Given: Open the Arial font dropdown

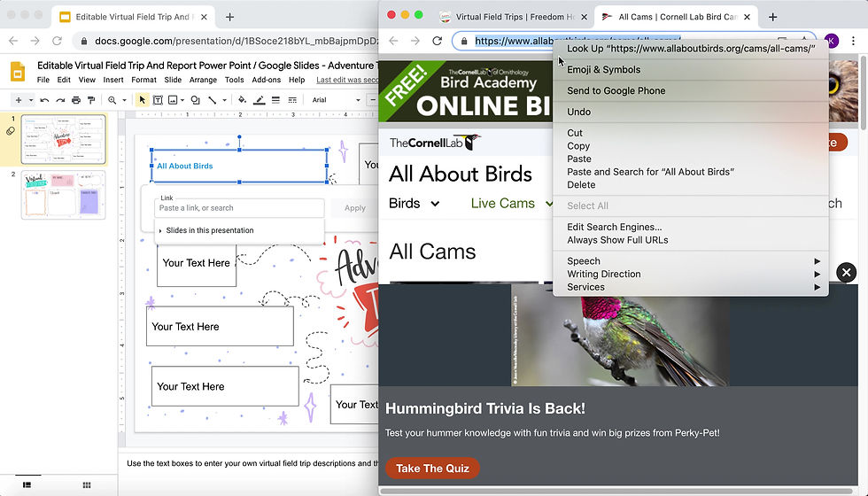Looking at the screenshot, I should pyautogui.click(x=336, y=100).
